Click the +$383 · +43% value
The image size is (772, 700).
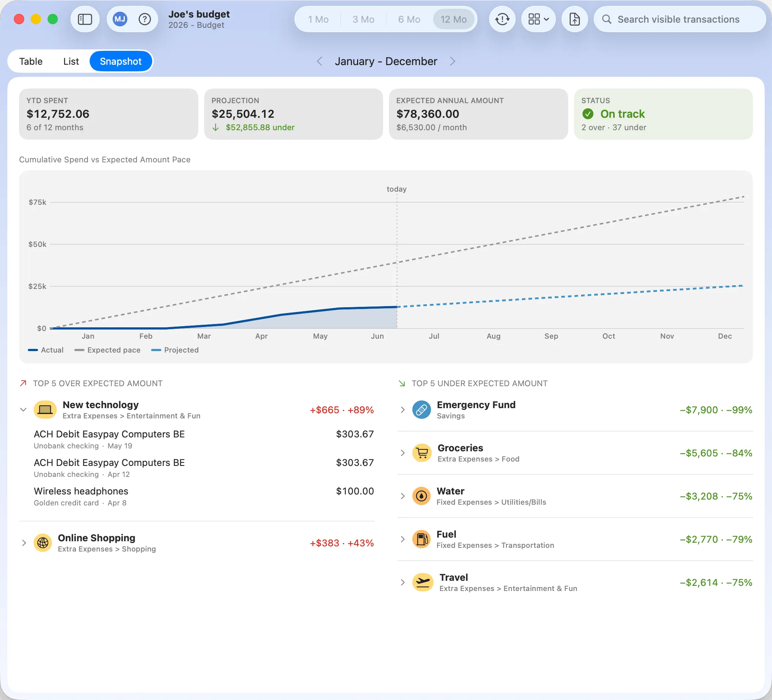click(342, 543)
